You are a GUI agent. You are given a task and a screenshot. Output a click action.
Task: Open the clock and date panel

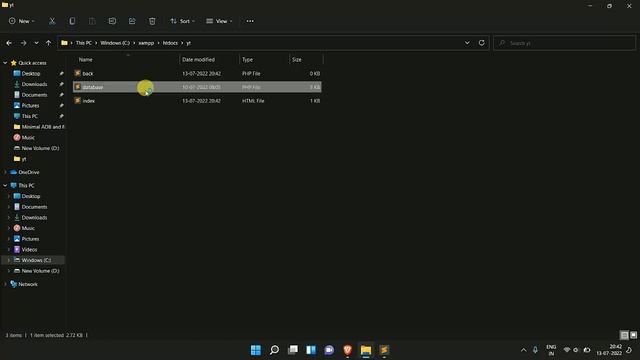coord(609,350)
